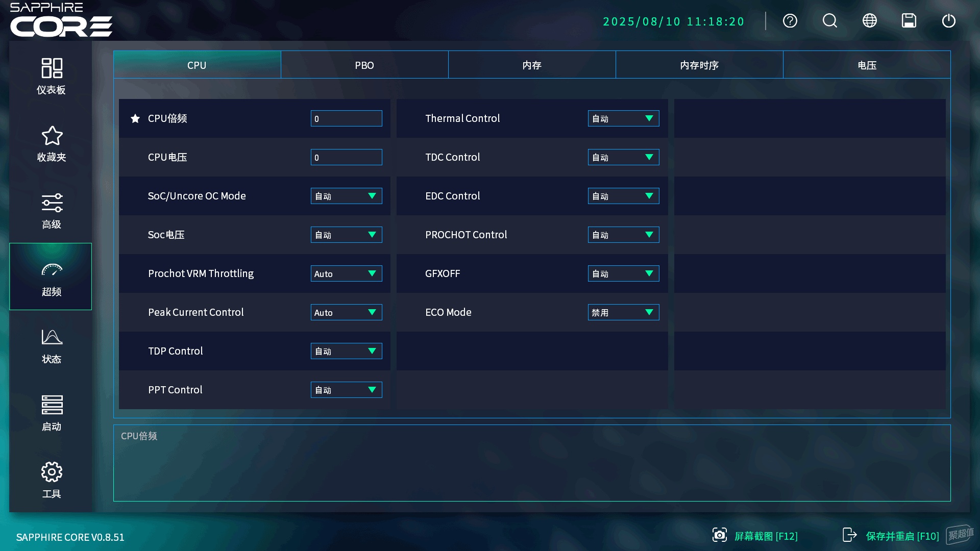Click the CPU倍频 description text in help panel
Viewport: 980px width, 551px height.
pos(139,436)
